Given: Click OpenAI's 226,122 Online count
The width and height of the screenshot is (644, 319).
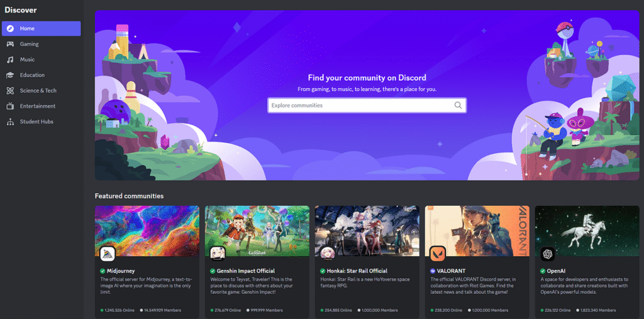Looking at the screenshot, I should pyautogui.click(x=555, y=310).
